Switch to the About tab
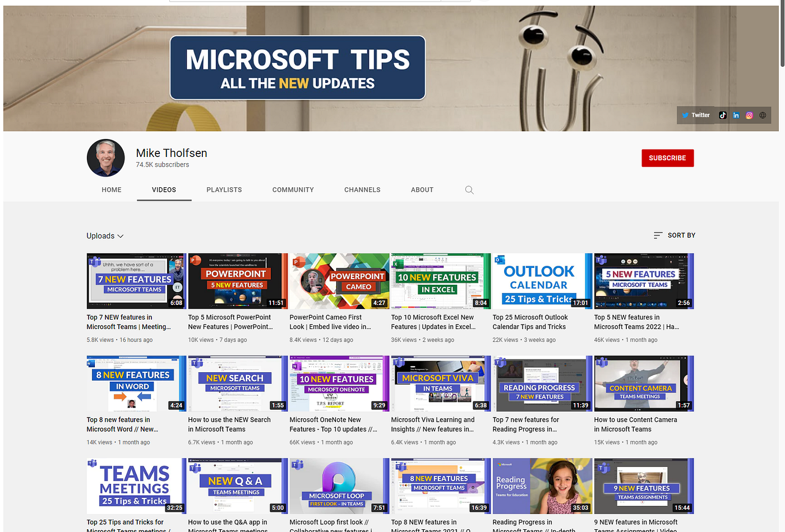This screenshot has height=532, width=785. (422, 190)
